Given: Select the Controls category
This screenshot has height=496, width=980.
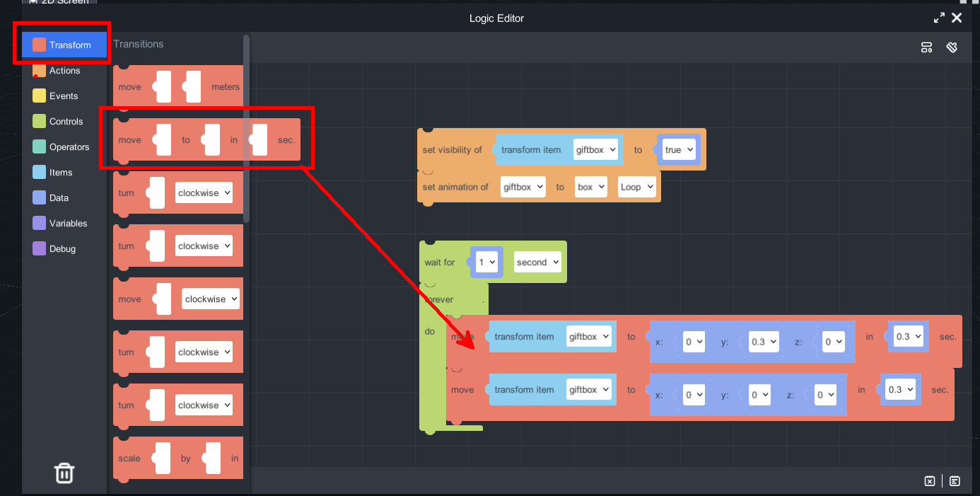Looking at the screenshot, I should tap(65, 122).
